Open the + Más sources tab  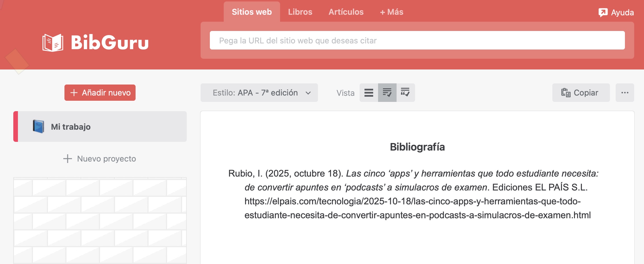click(x=392, y=12)
